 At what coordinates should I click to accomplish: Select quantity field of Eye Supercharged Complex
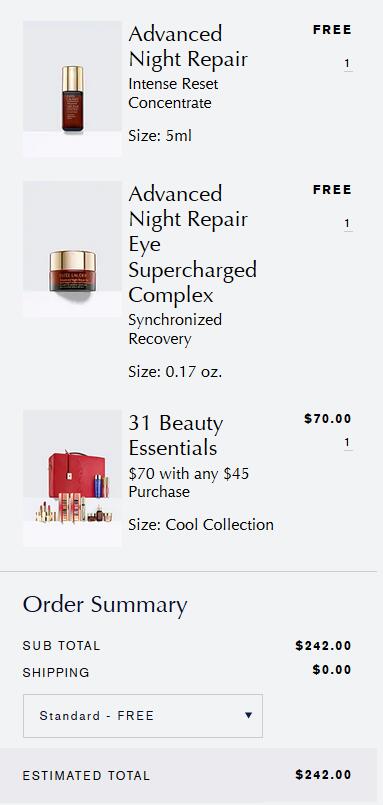coord(348,224)
